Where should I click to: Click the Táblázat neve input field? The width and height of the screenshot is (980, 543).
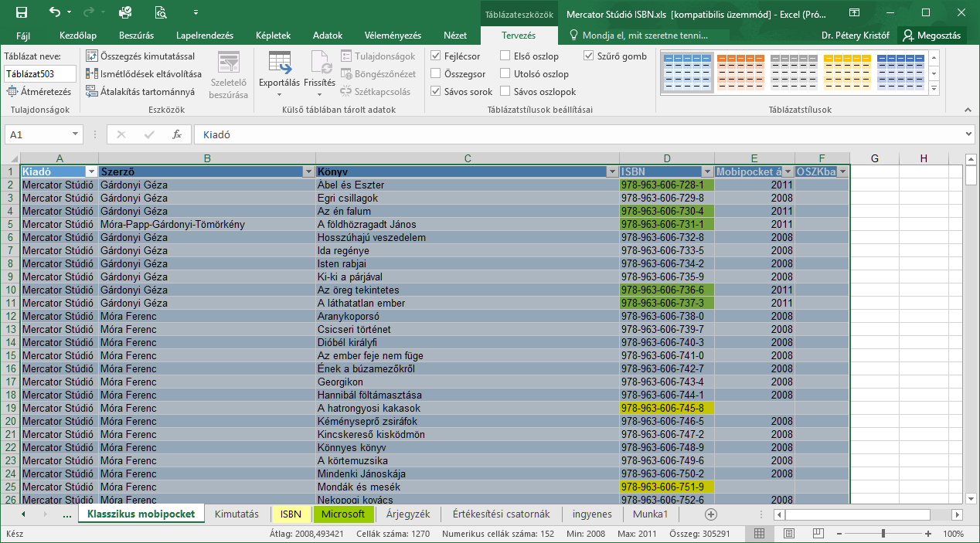click(40, 74)
